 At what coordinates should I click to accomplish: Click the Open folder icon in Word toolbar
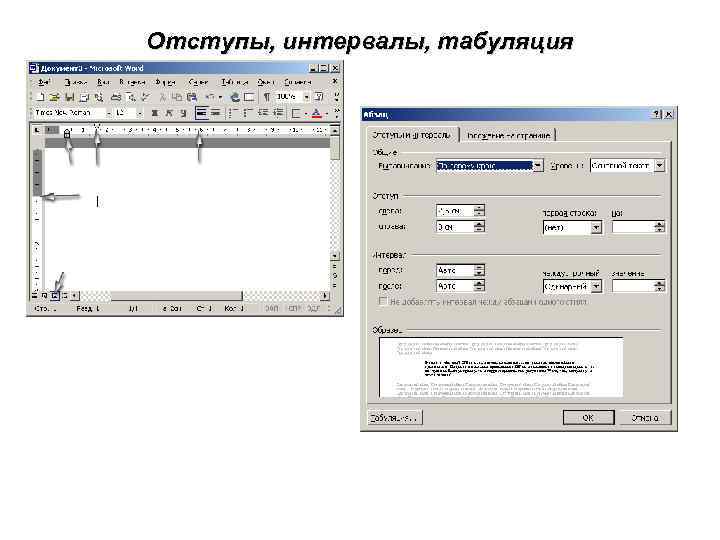(x=55, y=97)
